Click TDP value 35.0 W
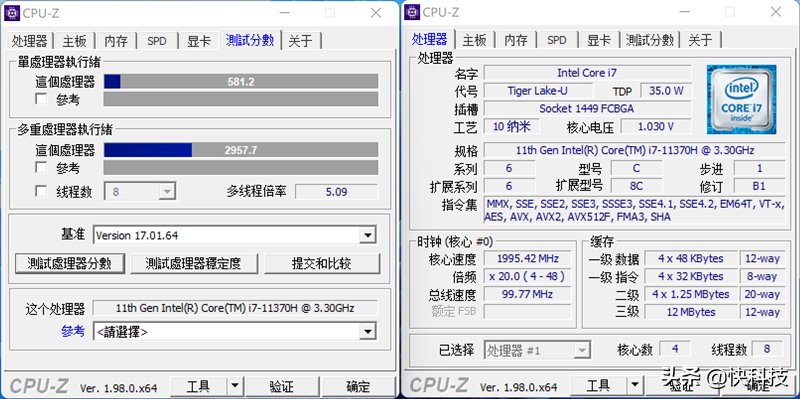 666,91
